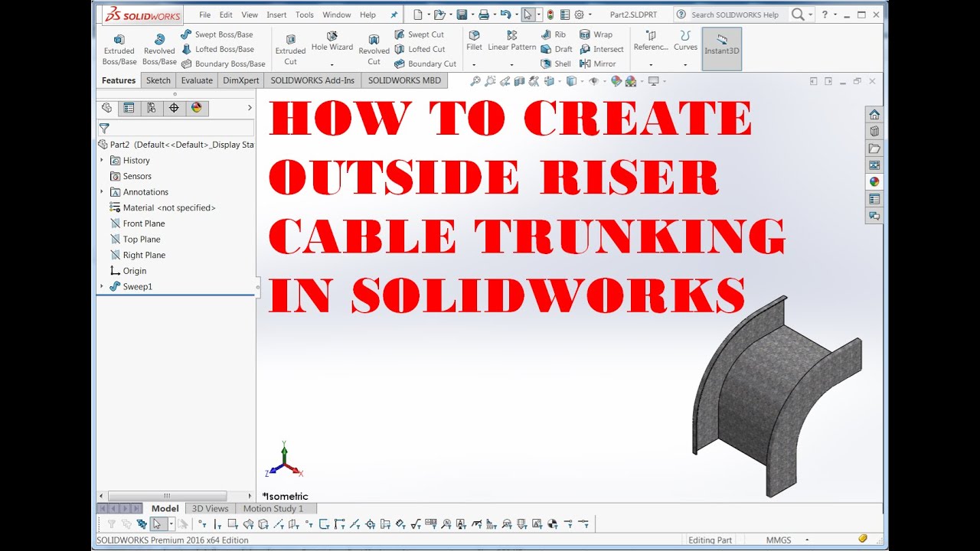The height and width of the screenshot is (551, 980).
Task: Open SOLIDWORKS Resources home task pane
Action: (x=874, y=114)
